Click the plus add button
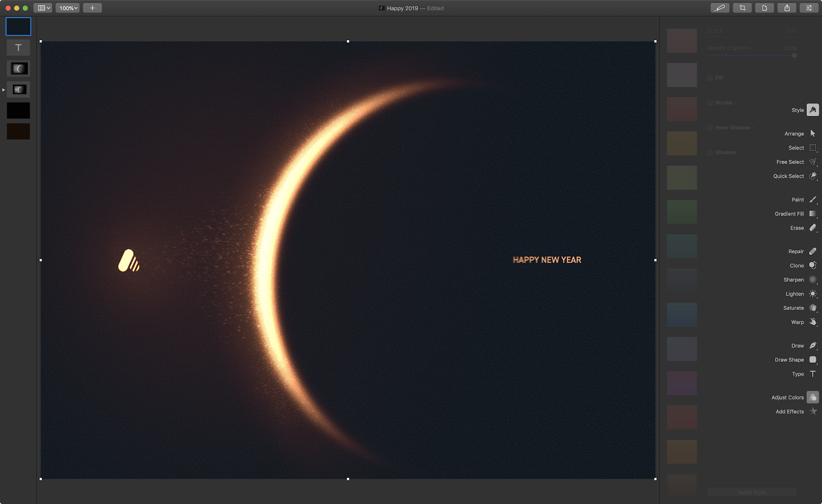822x504 pixels. [x=92, y=8]
